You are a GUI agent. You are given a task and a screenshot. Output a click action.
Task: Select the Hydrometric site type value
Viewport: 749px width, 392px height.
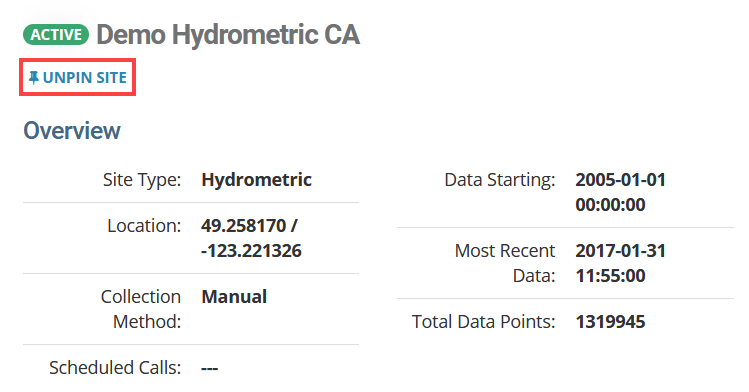[257, 180]
